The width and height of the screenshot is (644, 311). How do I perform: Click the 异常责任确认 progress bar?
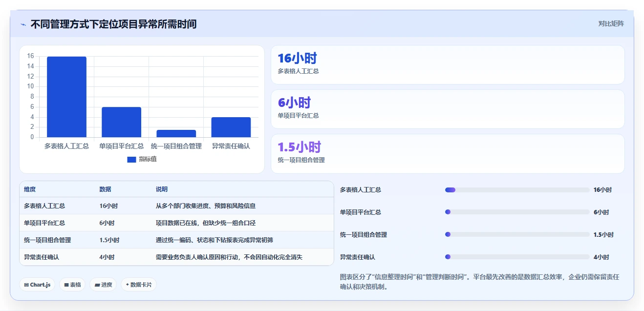(x=517, y=257)
